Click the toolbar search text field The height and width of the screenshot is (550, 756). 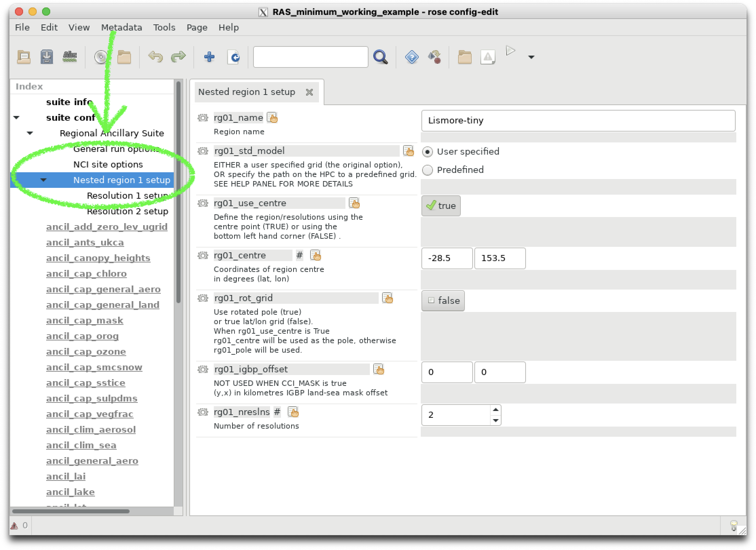[310, 57]
